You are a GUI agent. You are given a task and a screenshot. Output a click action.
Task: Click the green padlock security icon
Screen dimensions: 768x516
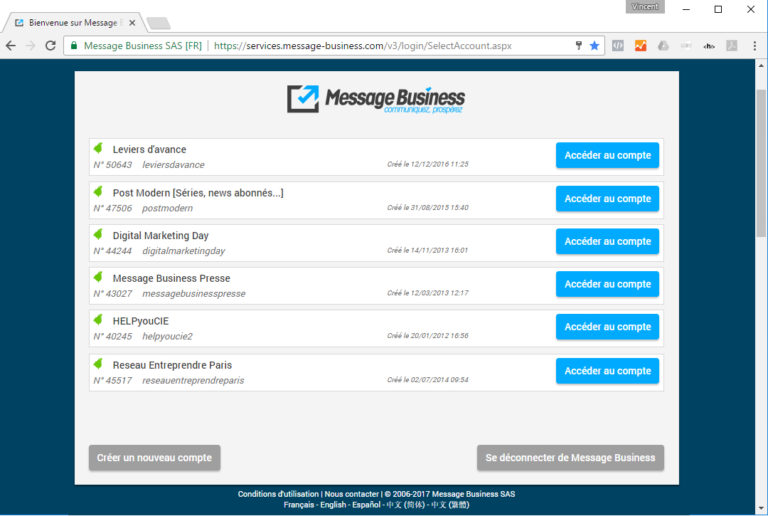tap(73, 46)
